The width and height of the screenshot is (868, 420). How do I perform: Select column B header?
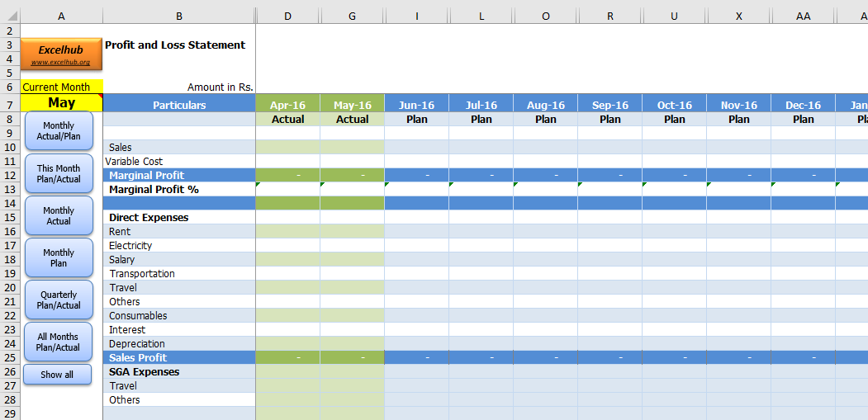click(179, 17)
